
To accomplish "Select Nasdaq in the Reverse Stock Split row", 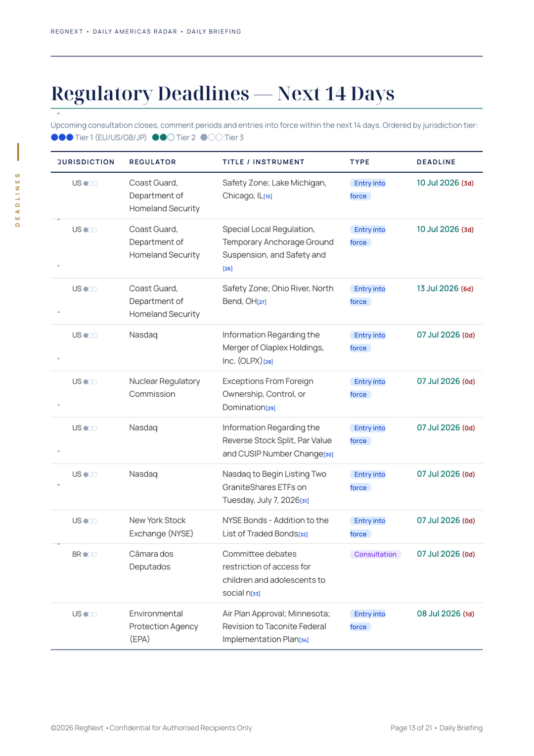I will (143, 427).
